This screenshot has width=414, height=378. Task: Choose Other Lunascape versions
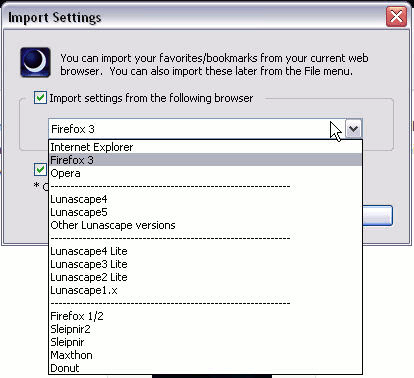pos(205,225)
